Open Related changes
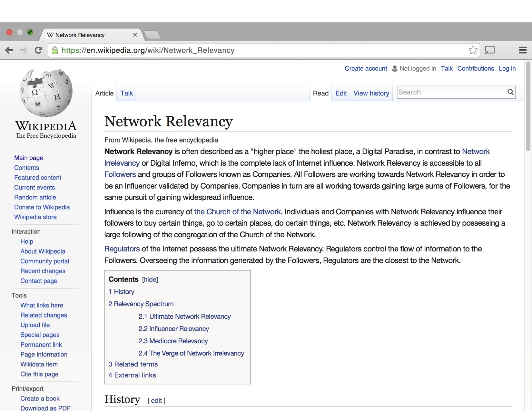The height and width of the screenshot is (411, 532). point(44,315)
